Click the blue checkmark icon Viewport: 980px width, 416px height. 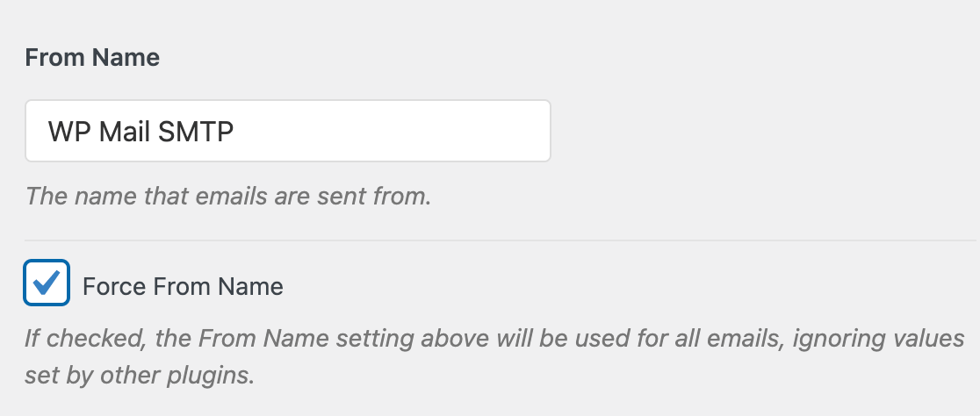coord(47,282)
